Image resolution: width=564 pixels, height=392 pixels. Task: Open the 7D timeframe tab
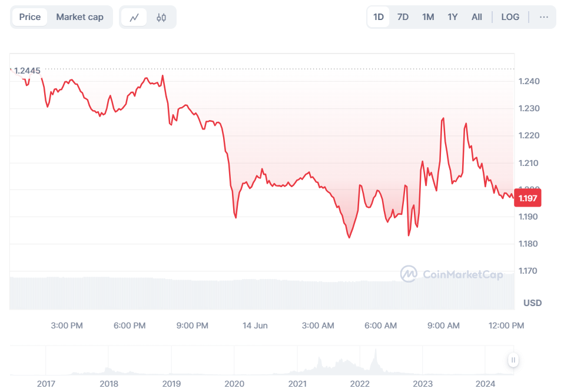(x=403, y=16)
